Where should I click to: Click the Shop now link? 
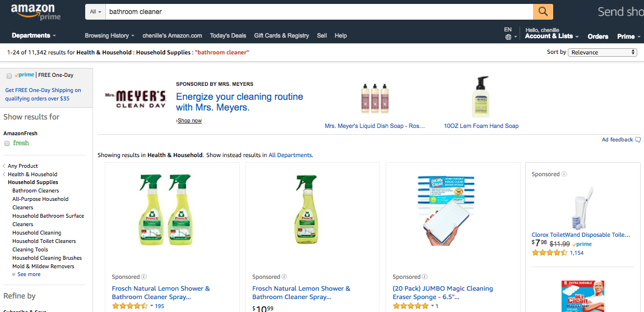(189, 121)
